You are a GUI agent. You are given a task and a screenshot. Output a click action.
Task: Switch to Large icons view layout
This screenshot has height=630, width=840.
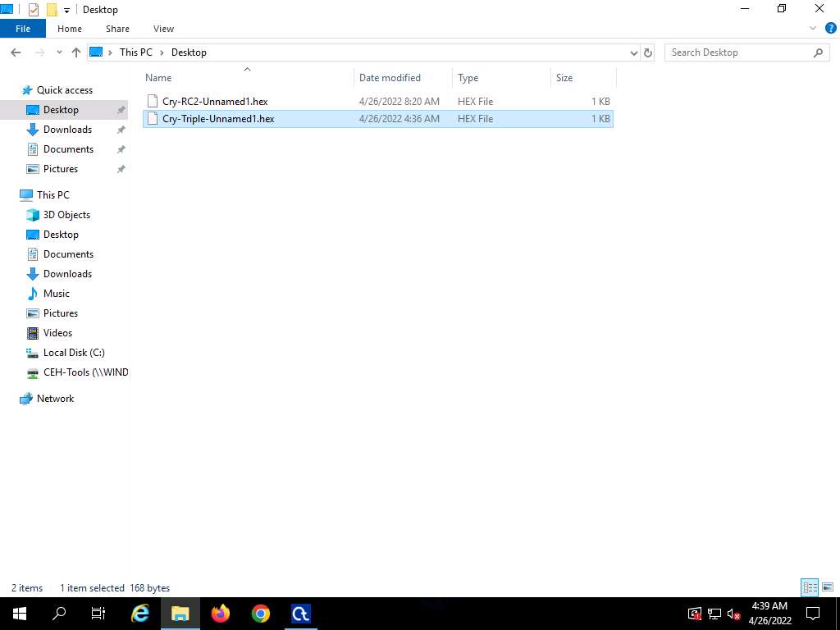tap(828, 587)
